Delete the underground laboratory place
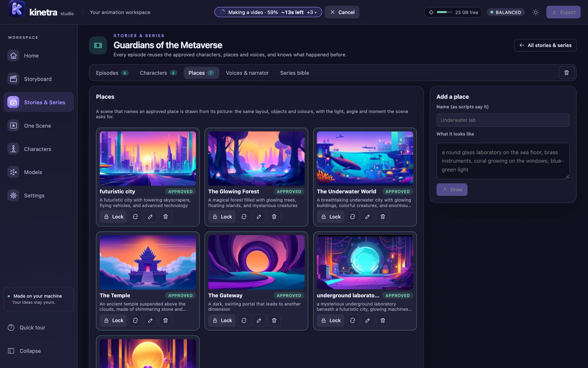The height and width of the screenshot is (368, 588). (x=383, y=320)
